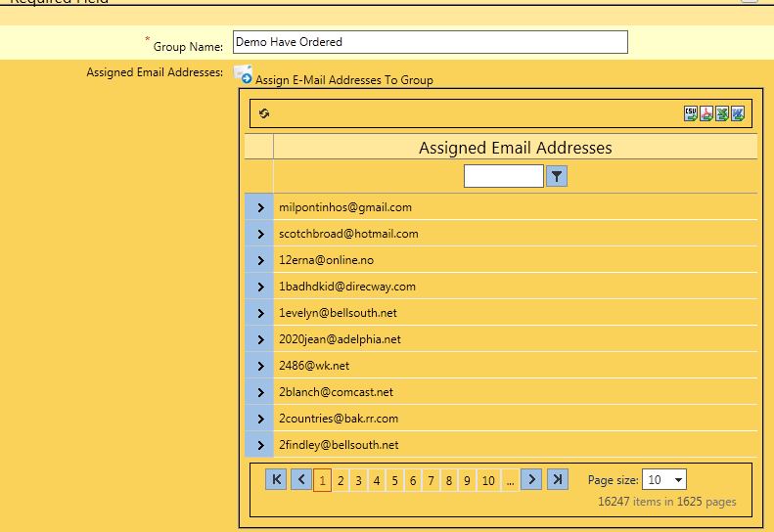774x532 pixels.
Task: Select the 2findley@bellsouth.net email text
Action: (x=339, y=445)
